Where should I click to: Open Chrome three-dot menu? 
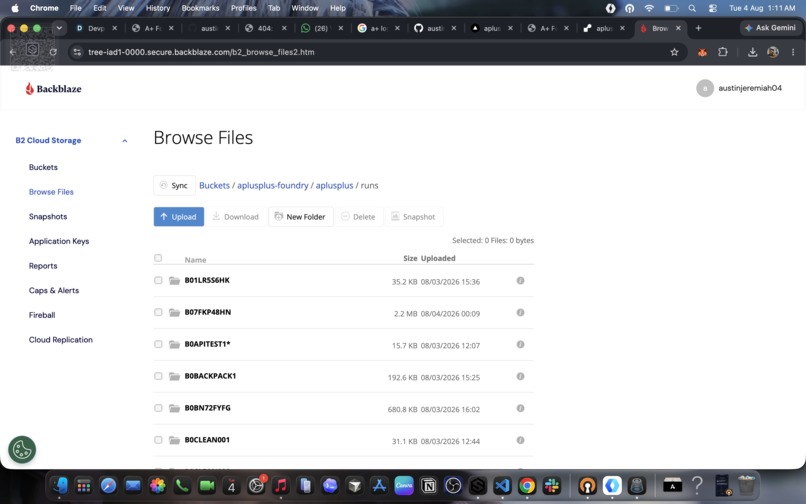[x=793, y=52]
